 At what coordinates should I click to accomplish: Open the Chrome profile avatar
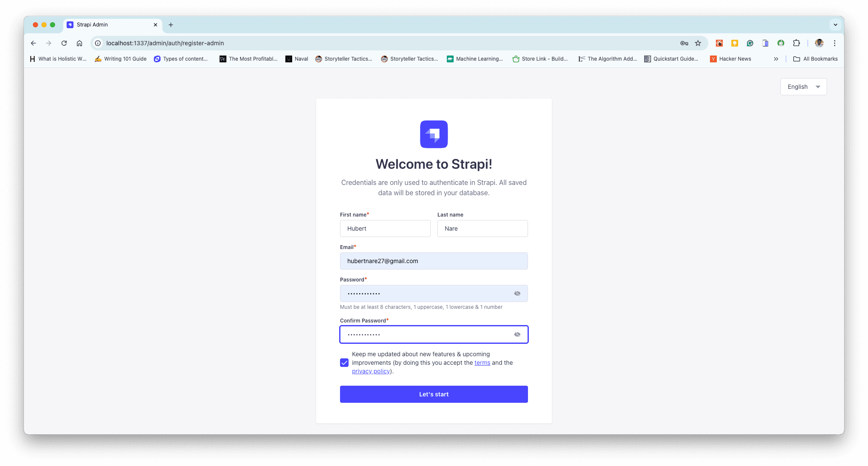click(819, 43)
